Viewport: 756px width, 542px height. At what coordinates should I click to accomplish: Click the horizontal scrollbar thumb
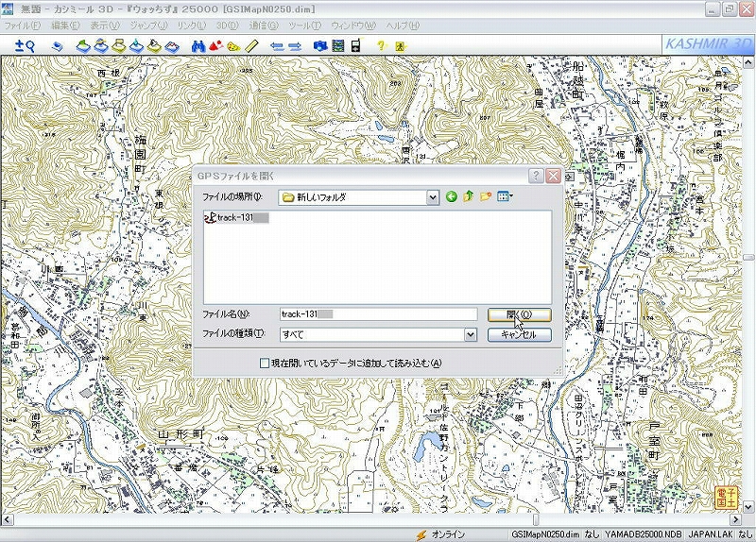coord(535,519)
